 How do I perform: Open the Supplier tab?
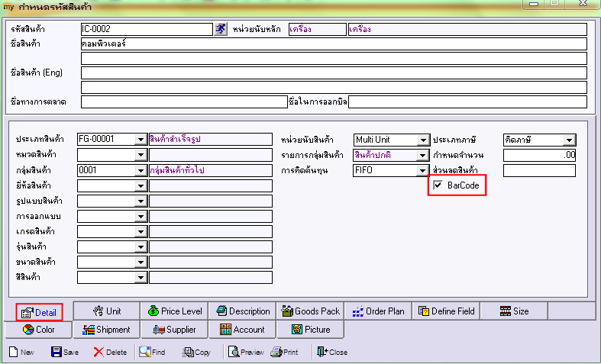[x=173, y=330]
